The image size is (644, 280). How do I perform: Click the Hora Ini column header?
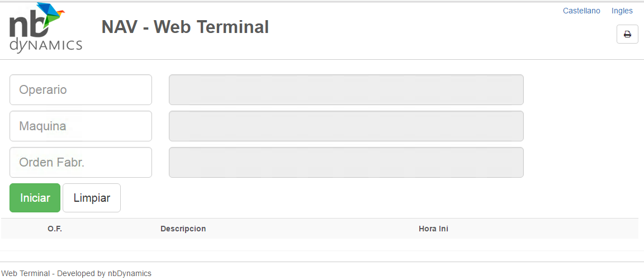click(x=433, y=229)
